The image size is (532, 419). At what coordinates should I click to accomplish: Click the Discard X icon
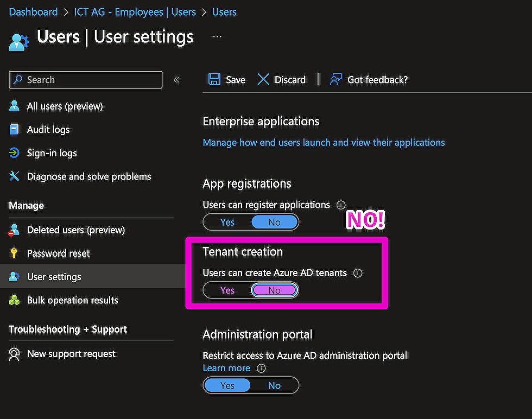263,79
